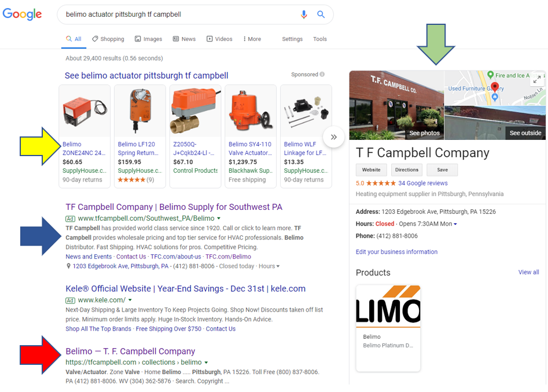Viewport: 548px width, 392px height.
Task: Click View all products link
Action: (x=528, y=272)
